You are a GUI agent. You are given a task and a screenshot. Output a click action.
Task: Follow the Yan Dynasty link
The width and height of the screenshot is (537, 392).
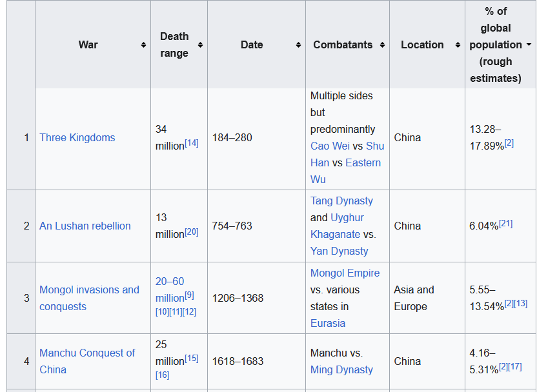tap(339, 251)
